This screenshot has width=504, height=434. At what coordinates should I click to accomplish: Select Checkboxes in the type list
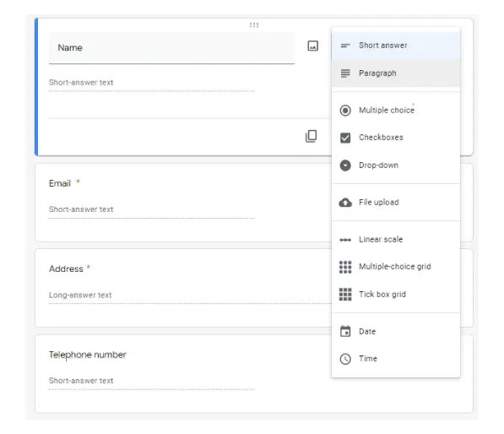click(x=396, y=138)
